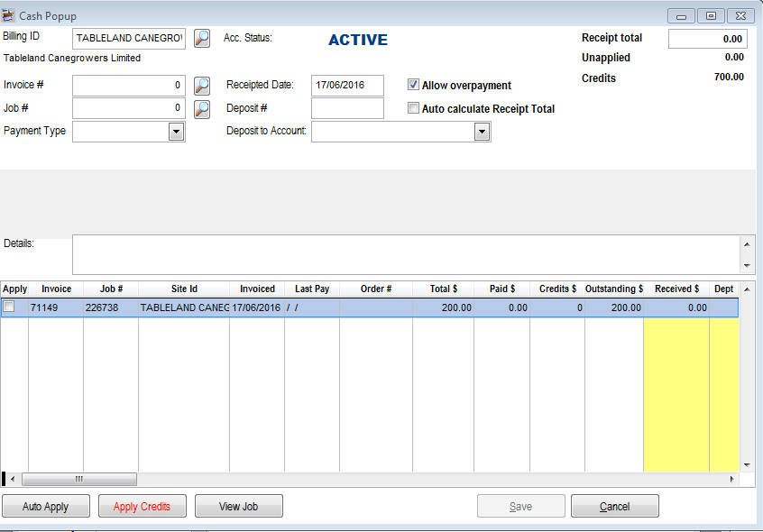Click the Apply Credits button
The image size is (763, 532).
(142, 507)
